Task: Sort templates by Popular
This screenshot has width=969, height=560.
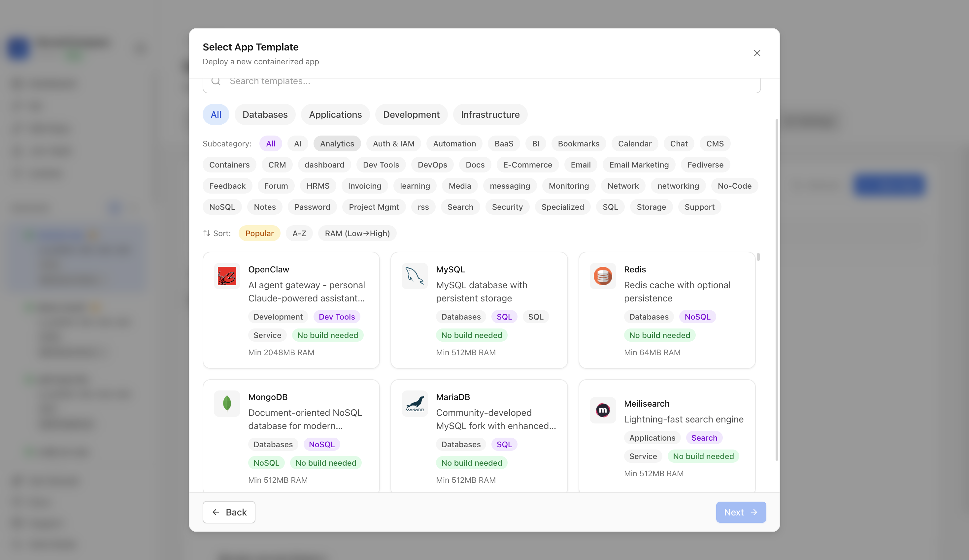Action: coord(259,233)
